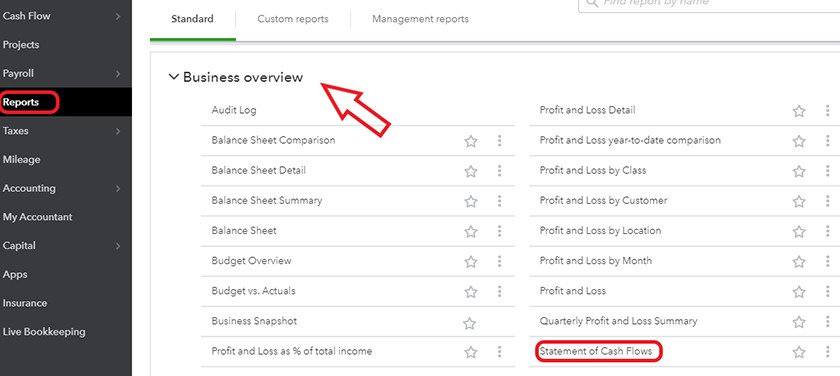
Task: Open the Profit and Loss by Location report
Action: point(600,231)
